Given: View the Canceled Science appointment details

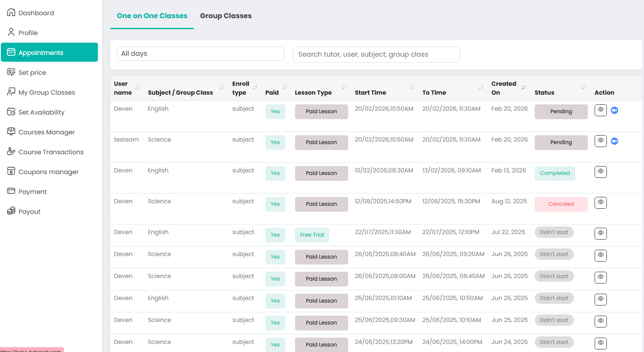Looking at the screenshot, I should (x=601, y=203).
